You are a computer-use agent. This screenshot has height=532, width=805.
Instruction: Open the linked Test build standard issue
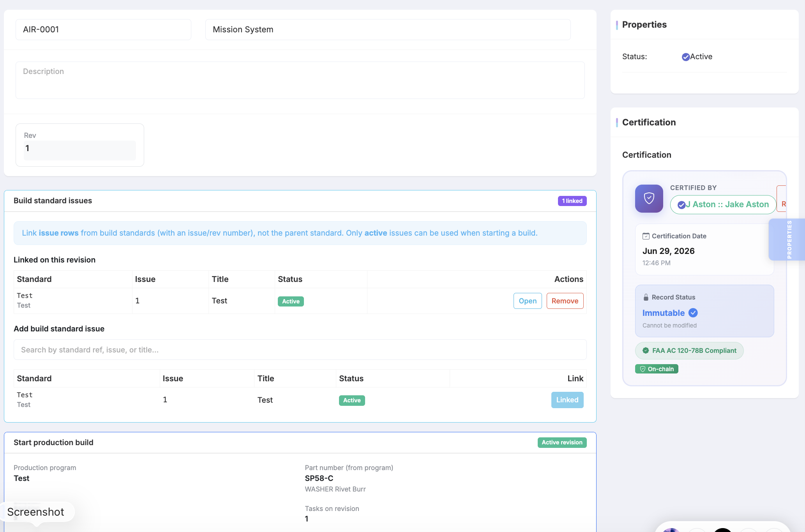528,301
